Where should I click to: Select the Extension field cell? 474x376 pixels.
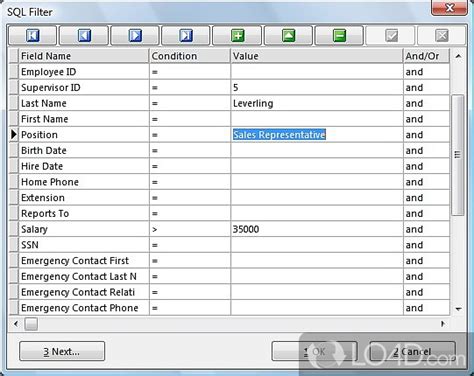[84, 197]
